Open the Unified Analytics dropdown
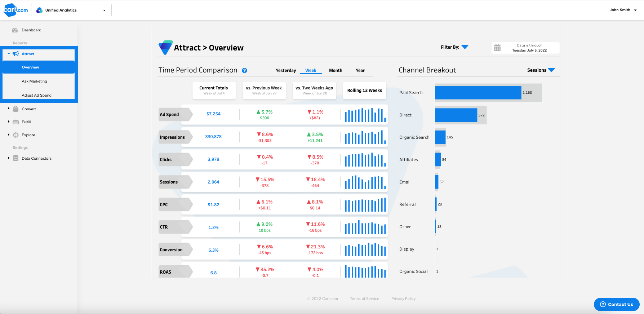644x314 pixels. click(x=71, y=10)
